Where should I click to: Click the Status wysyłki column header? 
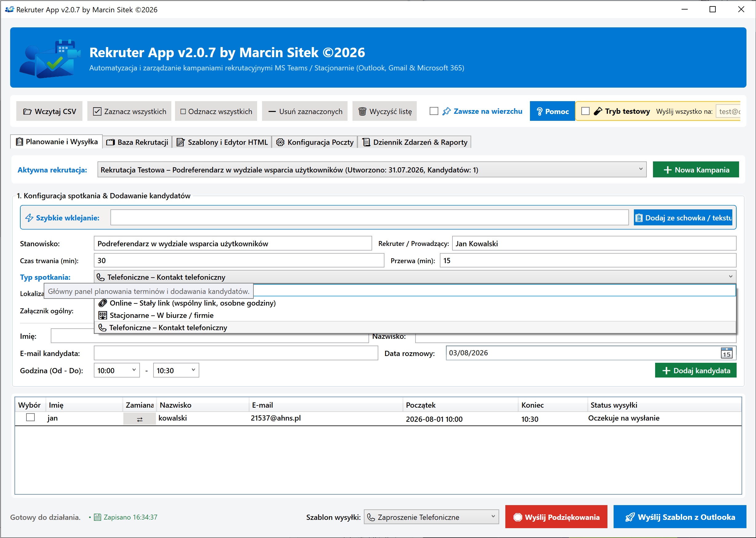tap(664, 405)
